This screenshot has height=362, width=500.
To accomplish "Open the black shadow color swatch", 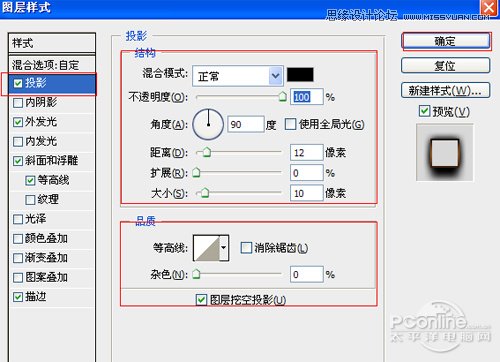I will coord(300,75).
